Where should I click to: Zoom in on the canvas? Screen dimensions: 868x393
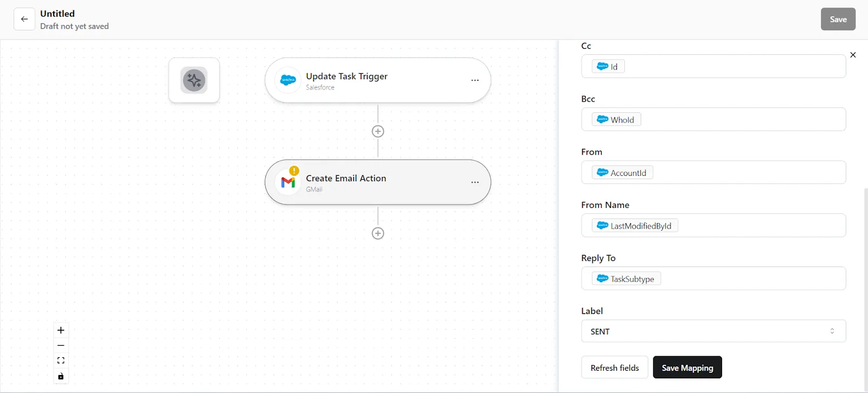coord(61,330)
